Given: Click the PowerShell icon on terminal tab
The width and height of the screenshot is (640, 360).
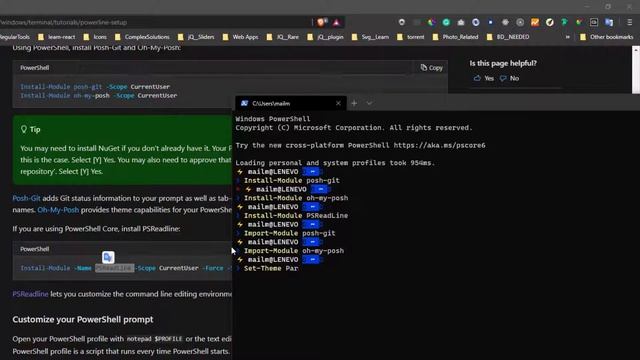Looking at the screenshot, I should [x=244, y=103].
